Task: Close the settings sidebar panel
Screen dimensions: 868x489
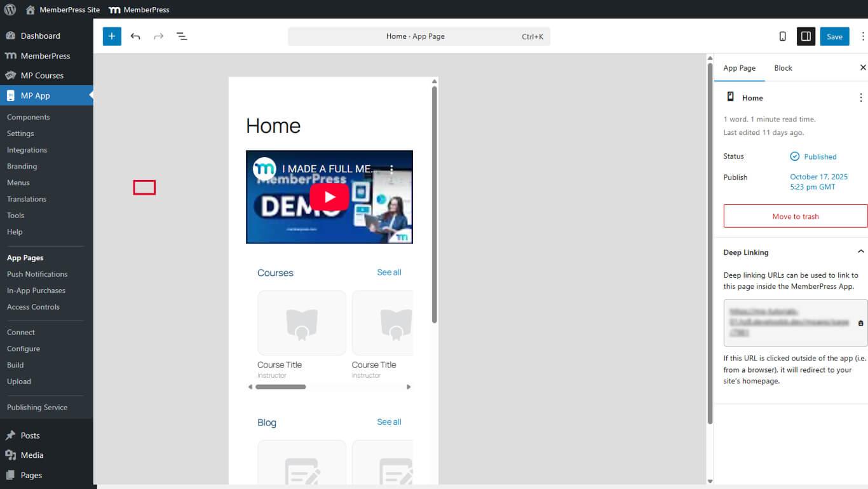Action: tap(862, 68)
